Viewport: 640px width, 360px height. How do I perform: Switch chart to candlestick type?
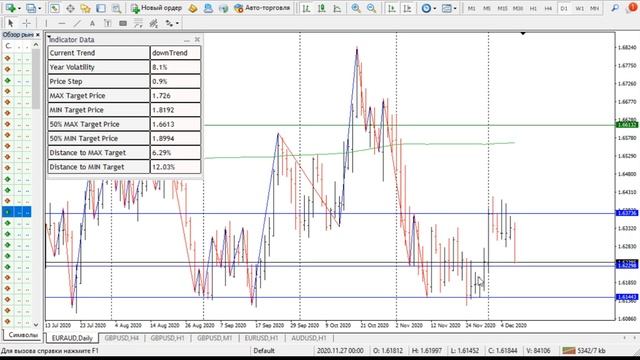click(x=322, y=8)
